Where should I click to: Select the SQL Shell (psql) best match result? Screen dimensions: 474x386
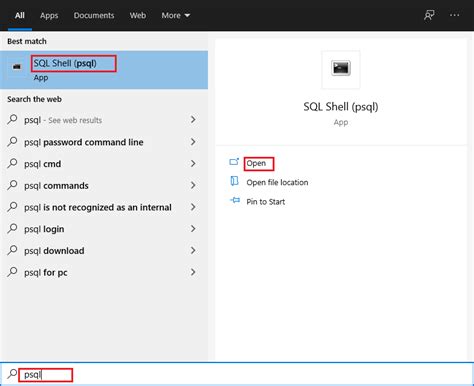104,70
